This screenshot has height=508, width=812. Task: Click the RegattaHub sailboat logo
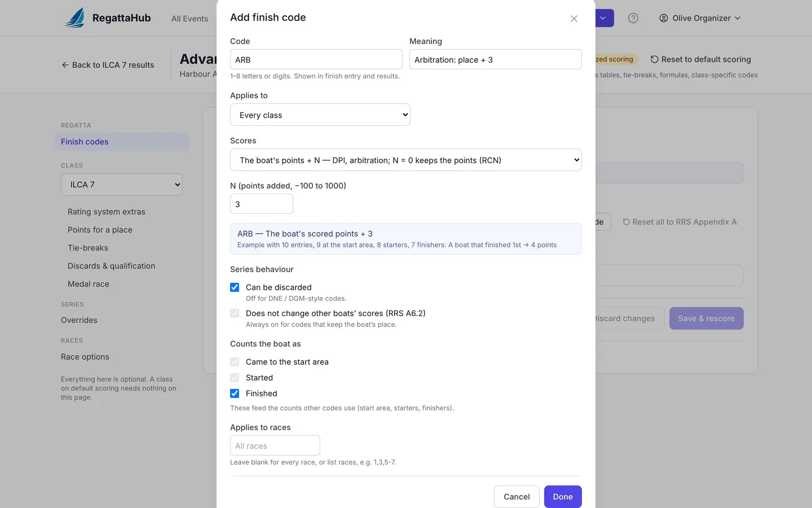point(75,18)
